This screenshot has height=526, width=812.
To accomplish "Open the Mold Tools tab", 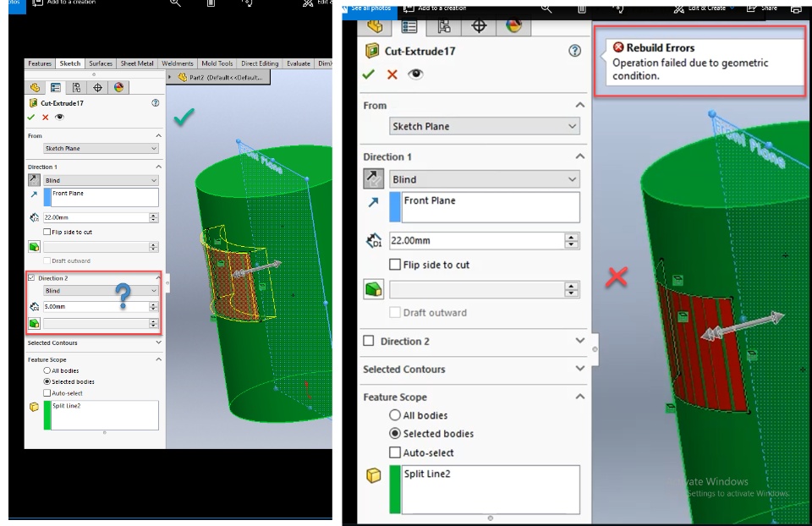I will pos(217,63).
